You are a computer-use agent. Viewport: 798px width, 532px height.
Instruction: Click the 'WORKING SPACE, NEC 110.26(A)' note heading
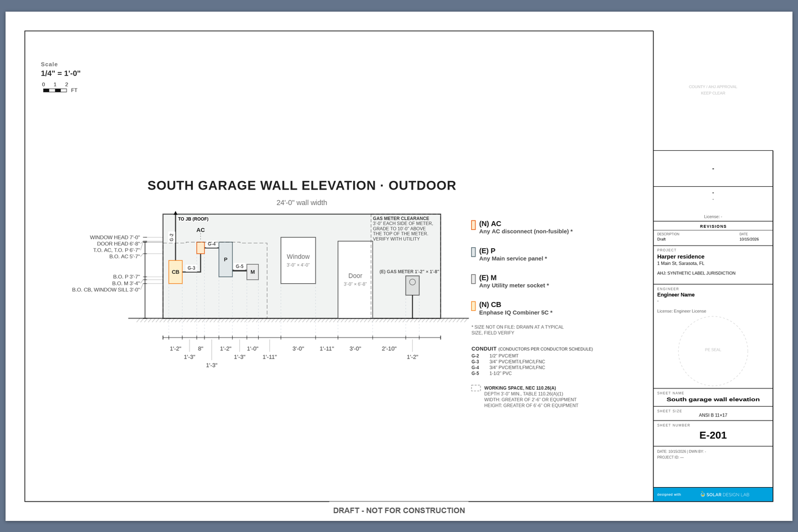tap(520, 388)
